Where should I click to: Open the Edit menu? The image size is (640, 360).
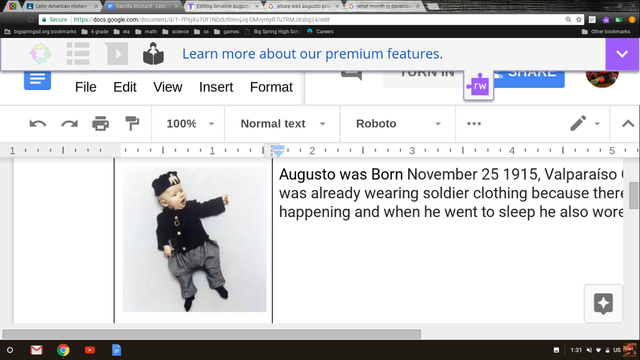coord(125,87)
